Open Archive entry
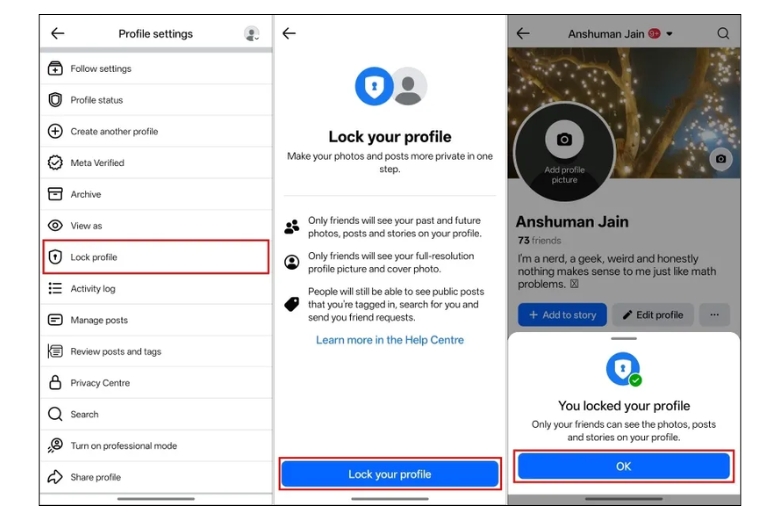This screenshot has width=780, height=520. [156, 194]
